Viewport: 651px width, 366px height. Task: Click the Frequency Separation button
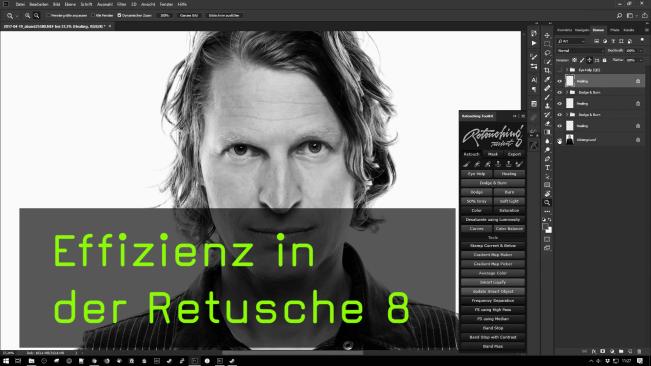[493, 300]
